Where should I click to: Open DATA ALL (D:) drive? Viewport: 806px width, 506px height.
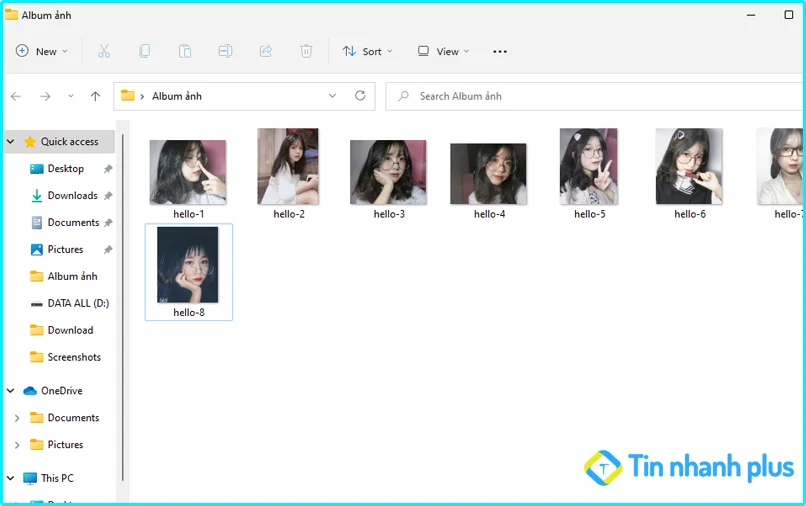point(78,303)
